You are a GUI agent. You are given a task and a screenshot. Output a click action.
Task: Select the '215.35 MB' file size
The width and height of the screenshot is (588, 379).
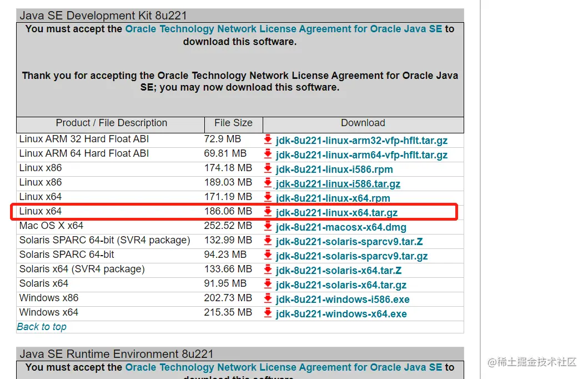tap(228, 312)
